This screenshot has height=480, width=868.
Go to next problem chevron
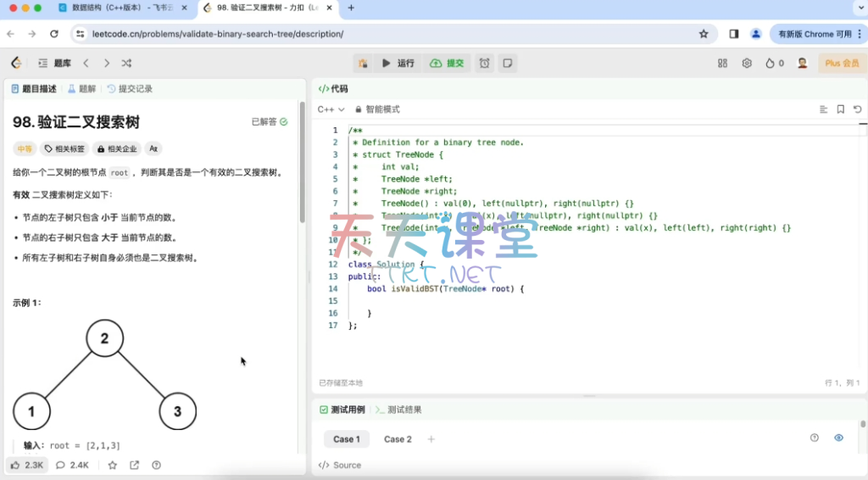coord(106,63)
